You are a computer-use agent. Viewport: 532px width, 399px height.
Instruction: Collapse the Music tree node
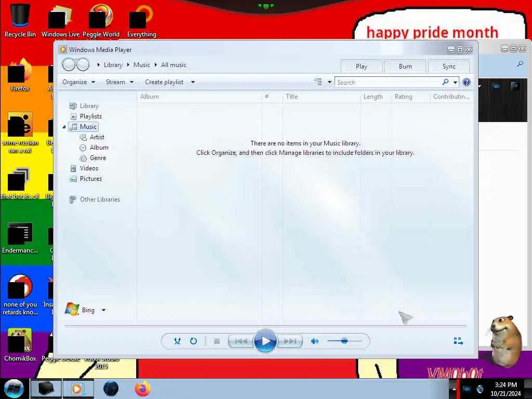coord(64,127)
